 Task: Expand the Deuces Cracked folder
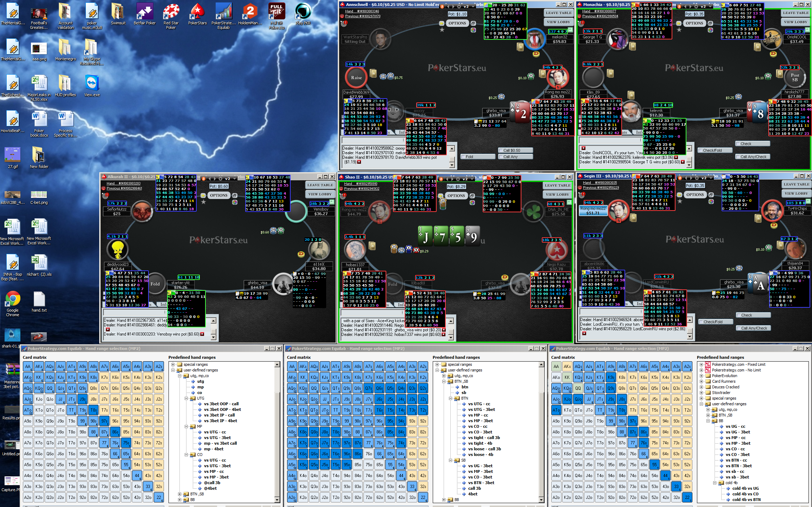[702, 387]
